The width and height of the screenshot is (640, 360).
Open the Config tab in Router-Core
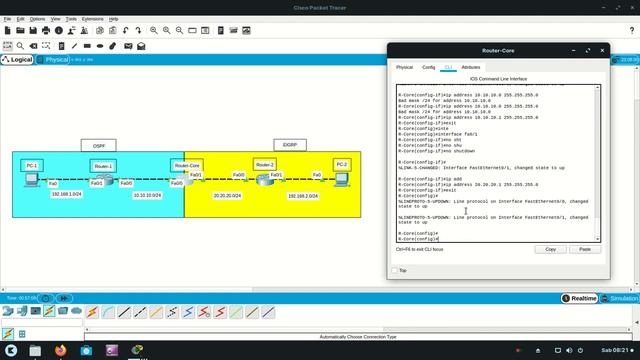click(x=429, y=67)
